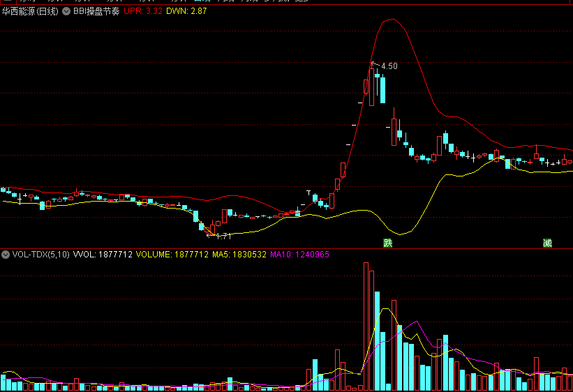Click the green 跌 signal marker
This screenshot has width=573, height=392.
coord(388,243)
